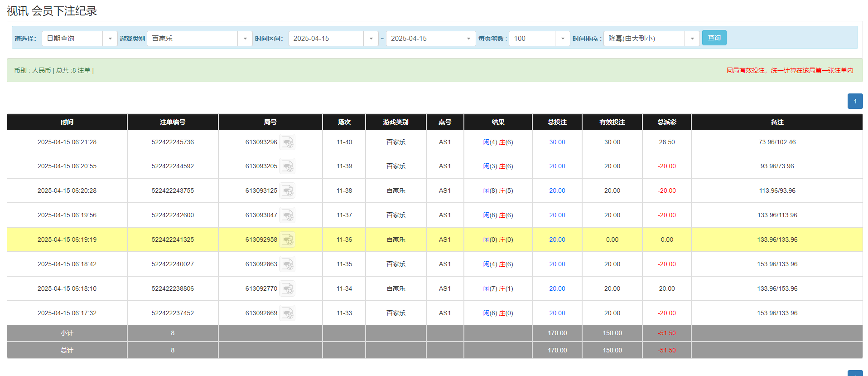Expand the start date 2025-04-15 dropdown
The image size is (868, 376).
(x=371, y=39)
